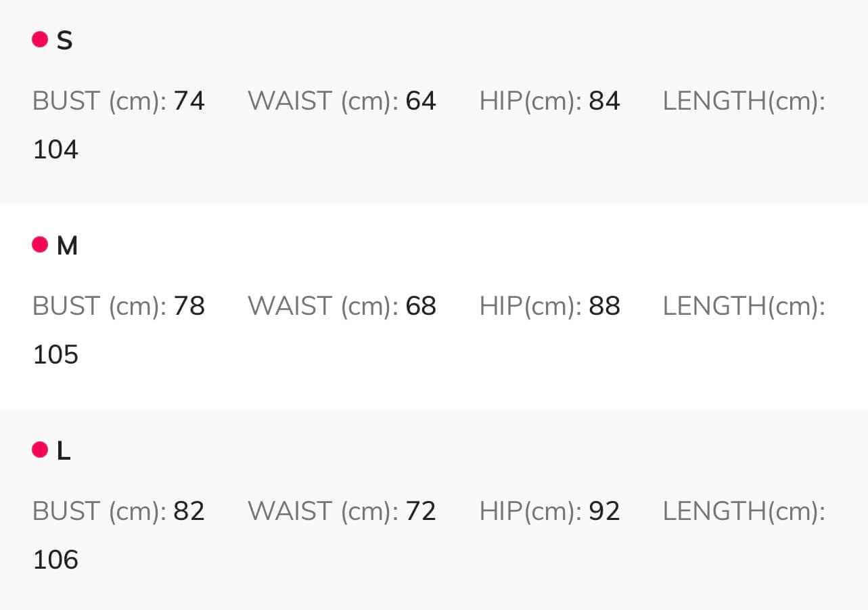Click the bust value 78

click(x=189, y=307)
